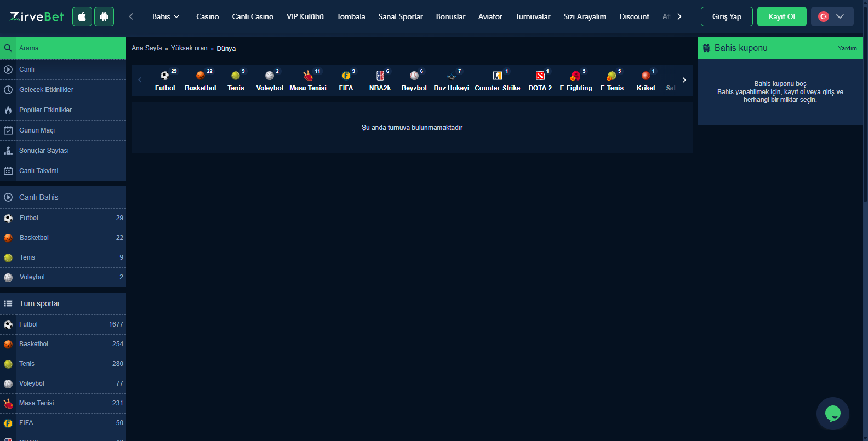Select E-Tenis in sports carousel
Image resolution: width=868 pixels, height=441 pixels.
point(612,81)
